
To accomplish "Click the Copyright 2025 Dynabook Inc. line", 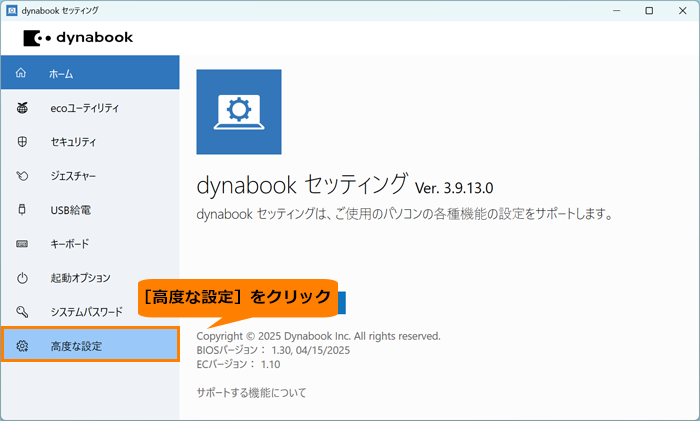I will pyautogui.click(x=318, y=336).
